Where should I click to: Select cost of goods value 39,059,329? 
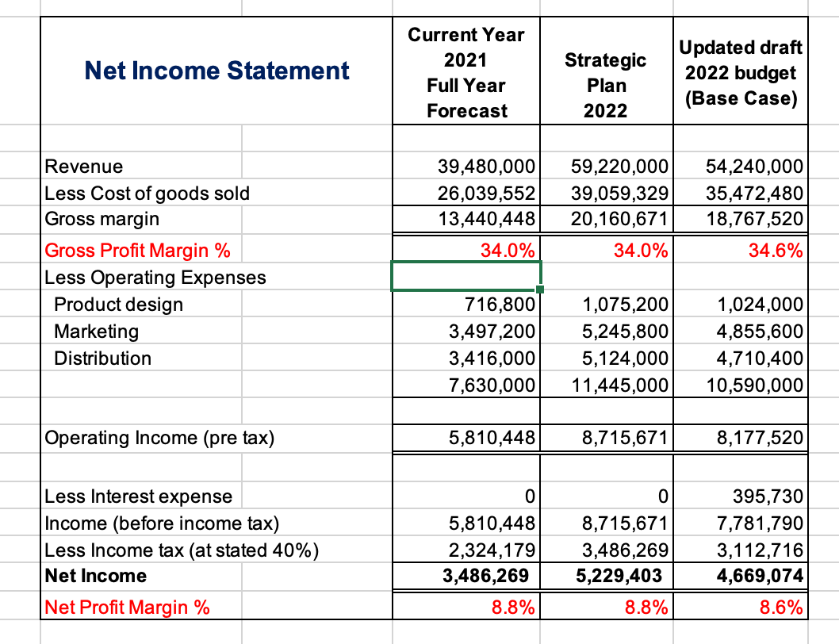click(x=619, y=193)
